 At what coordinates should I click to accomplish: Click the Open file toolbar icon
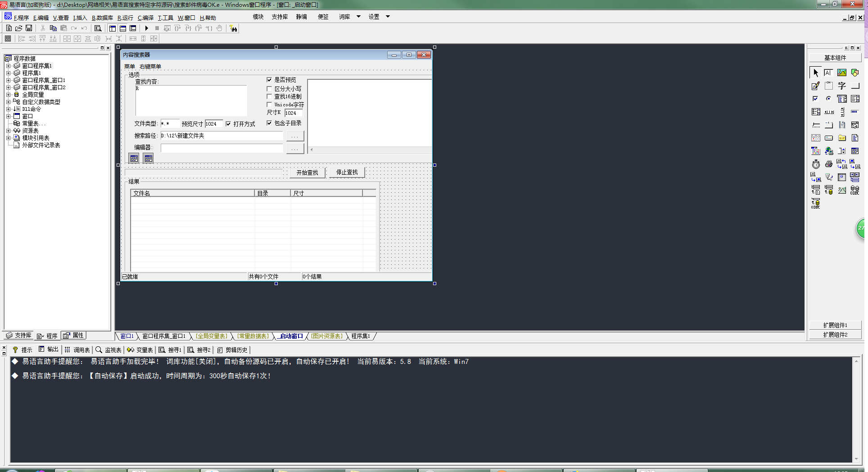[19, 28]
